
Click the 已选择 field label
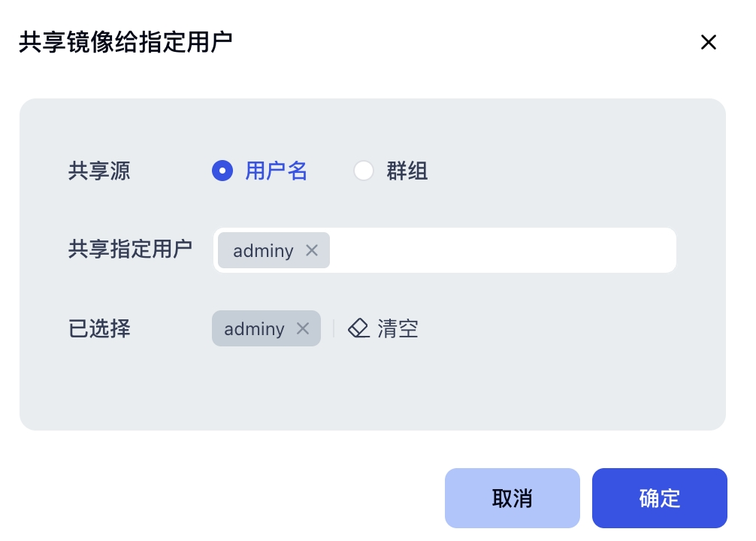pos(99,328)
